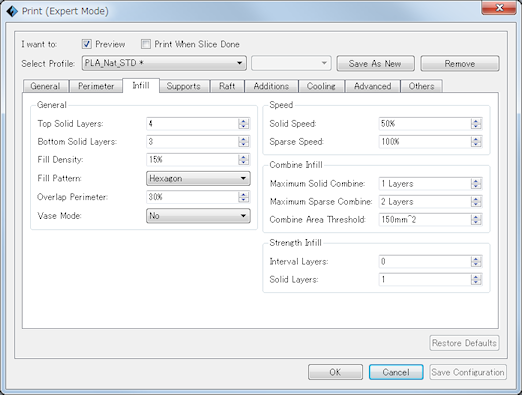Click the application logo icon in the title bar

(12, 11)
